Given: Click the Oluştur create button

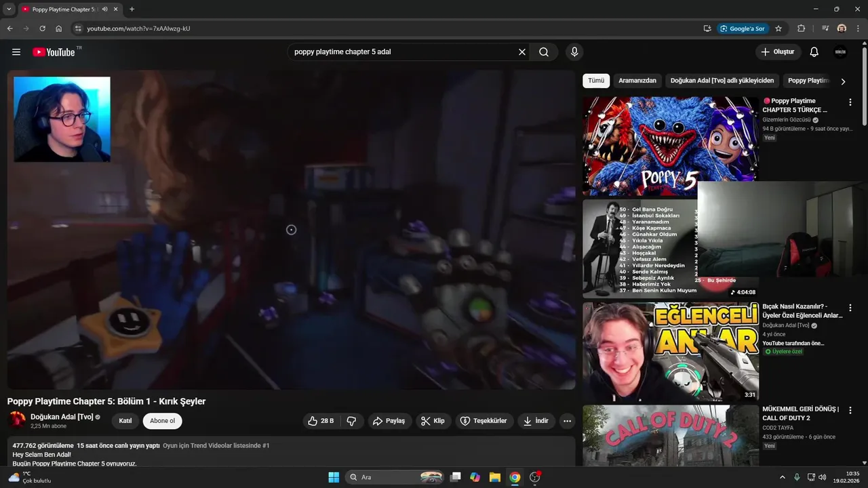Looking at the screenshot, I should click(x=778, y=52).
